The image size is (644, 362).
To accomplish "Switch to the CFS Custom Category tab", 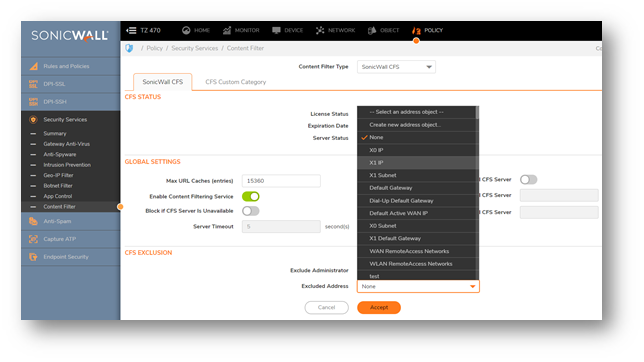I will point(236,82).
